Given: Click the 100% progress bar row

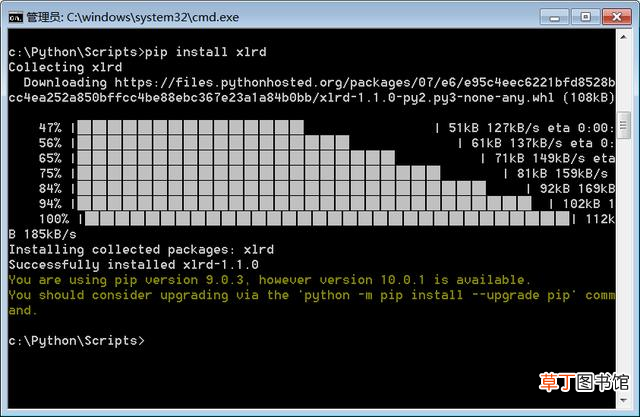Looking at the screenshot, I should pyautogui.click(x=326, y=219).
